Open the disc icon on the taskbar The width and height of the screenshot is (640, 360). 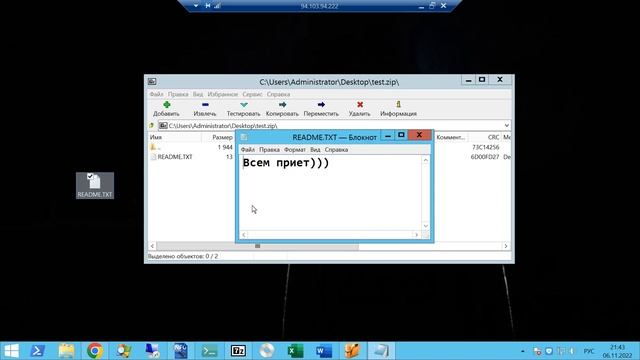267,351
